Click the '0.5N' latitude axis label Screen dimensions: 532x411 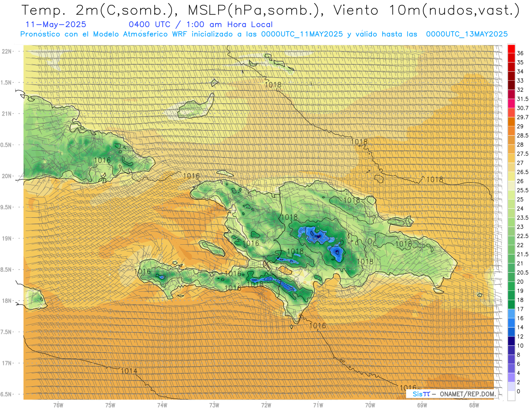pyautogui.click(x=7, y=145)
